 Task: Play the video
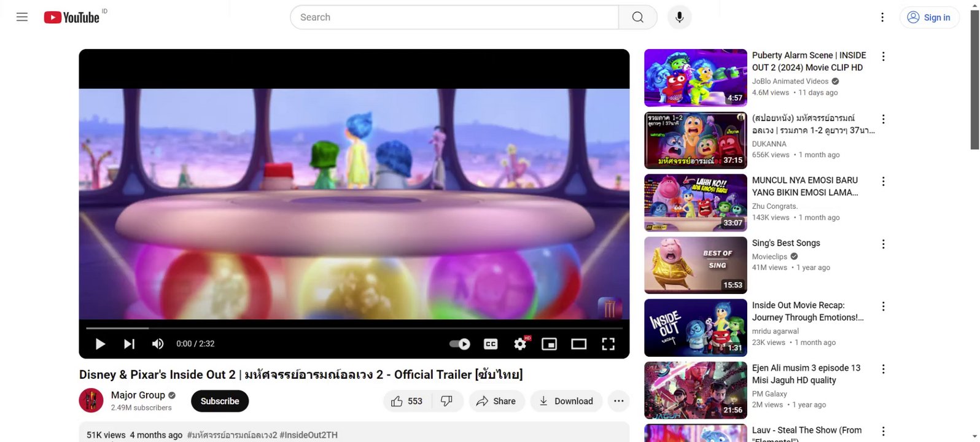(100, 344)
